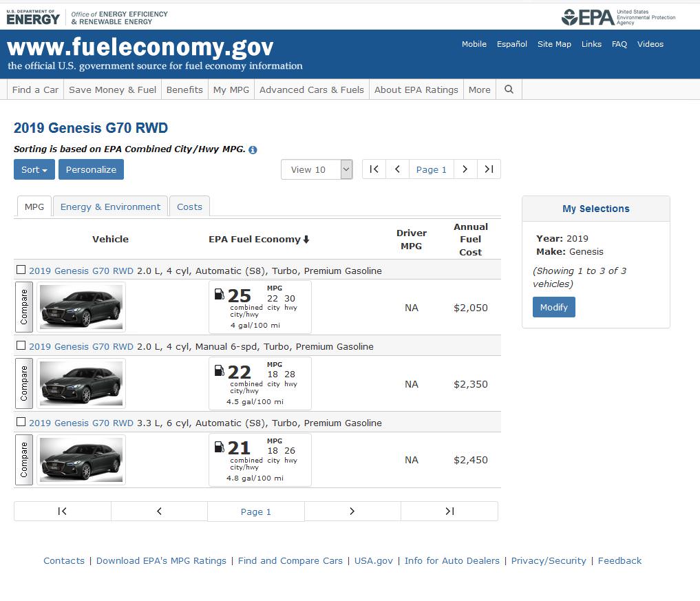The image size is (700, 601).
Task: Click the www.fueleconomy.gov site title
Action: pos(140,48)
